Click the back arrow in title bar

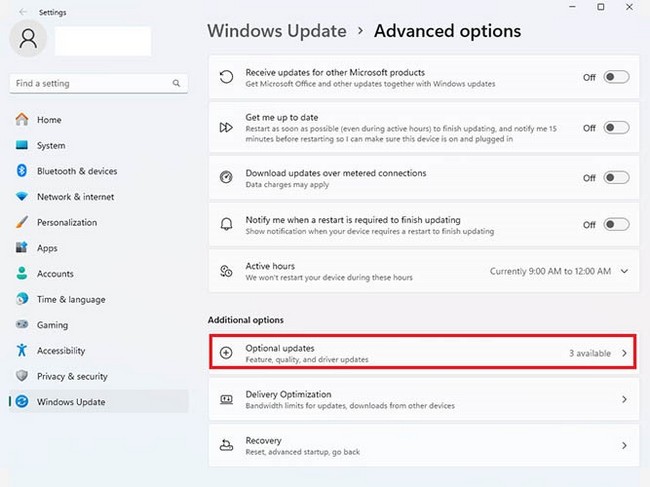coord(23,12)
